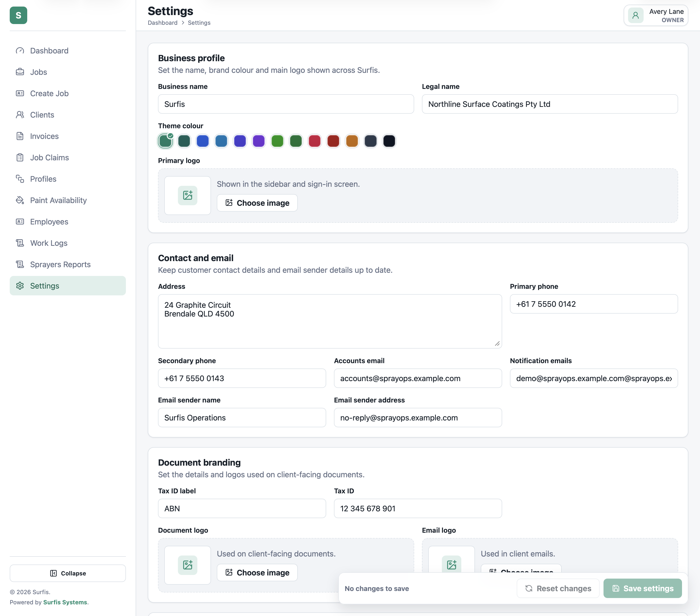The height and width of the screenshot is (616, 700).
Task: Click the Job Claims clipboard icon
Action: pos(20,157)
